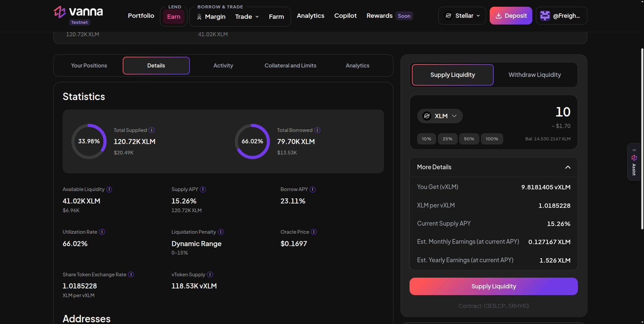Click the Liquidation Penalty info icon

221,232
